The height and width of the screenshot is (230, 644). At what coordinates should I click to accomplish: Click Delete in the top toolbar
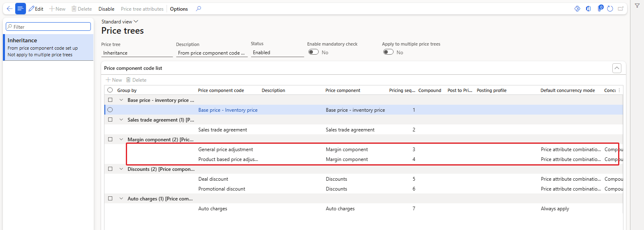coord(81,9)
